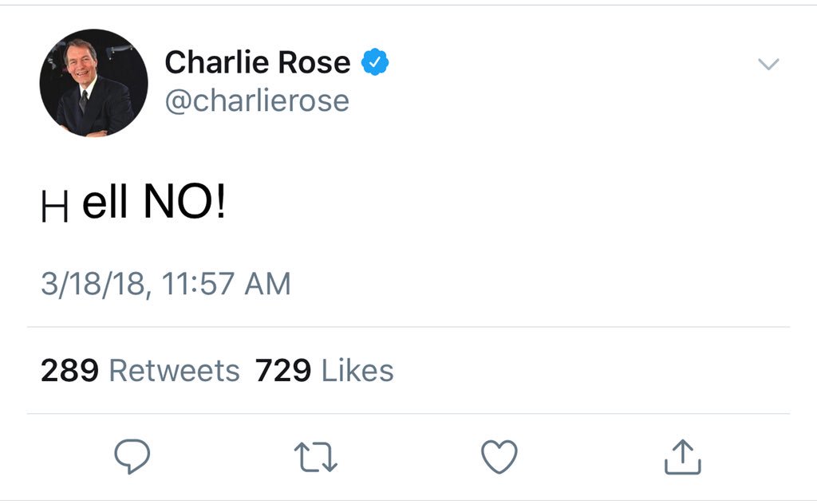Visit the @charlierose handle link

(x=258, y=100)
